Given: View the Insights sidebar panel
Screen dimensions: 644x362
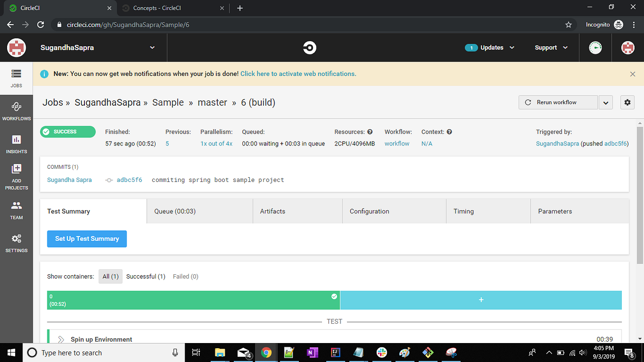Looking at the screenshot, I should pos(16,145).
